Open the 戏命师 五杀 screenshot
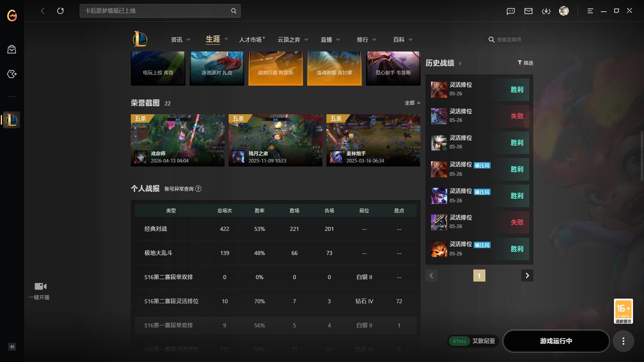 [178, 140]
